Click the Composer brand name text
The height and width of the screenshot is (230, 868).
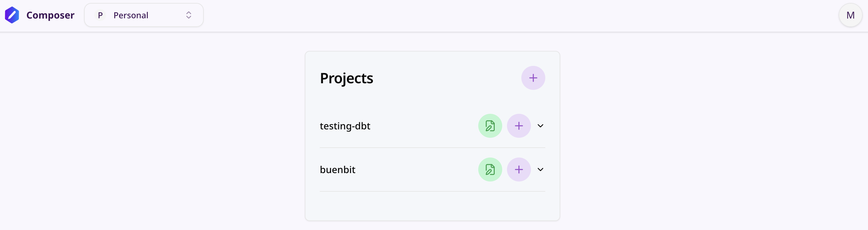tap(50, 15)
